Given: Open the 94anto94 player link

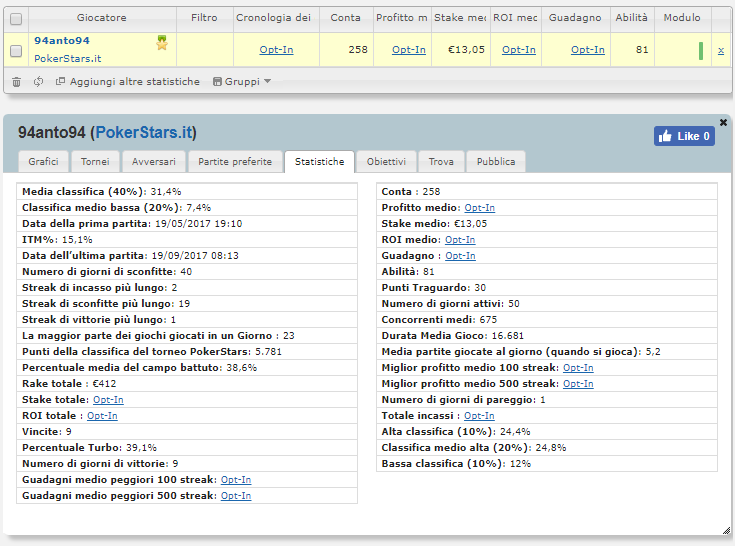Looking at the screenshot, I should 62,41.
